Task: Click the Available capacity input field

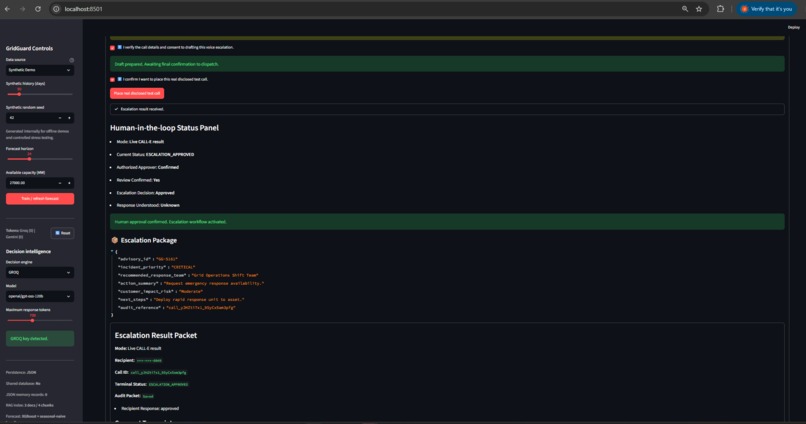Action: pos(30,183)
